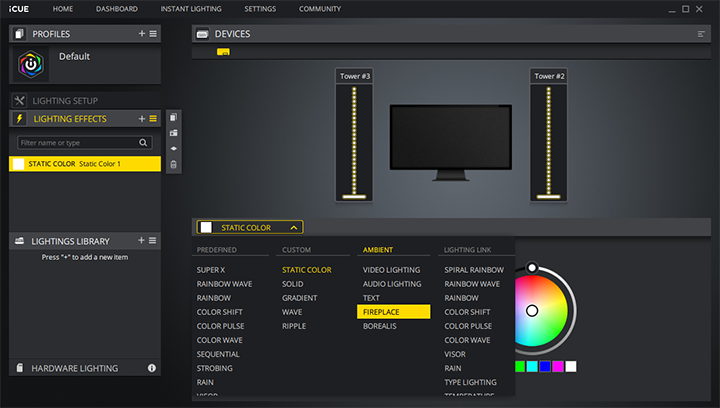The width and height of the screenshot is (720, 408).
Task: Go to Instant Lighting tab
Action: [x=191, y=9]
